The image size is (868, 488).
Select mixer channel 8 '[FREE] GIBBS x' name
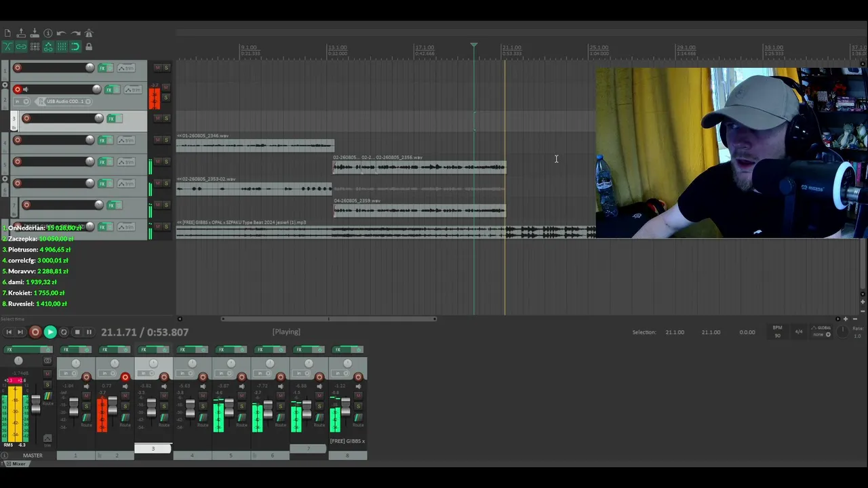(348, 441)
